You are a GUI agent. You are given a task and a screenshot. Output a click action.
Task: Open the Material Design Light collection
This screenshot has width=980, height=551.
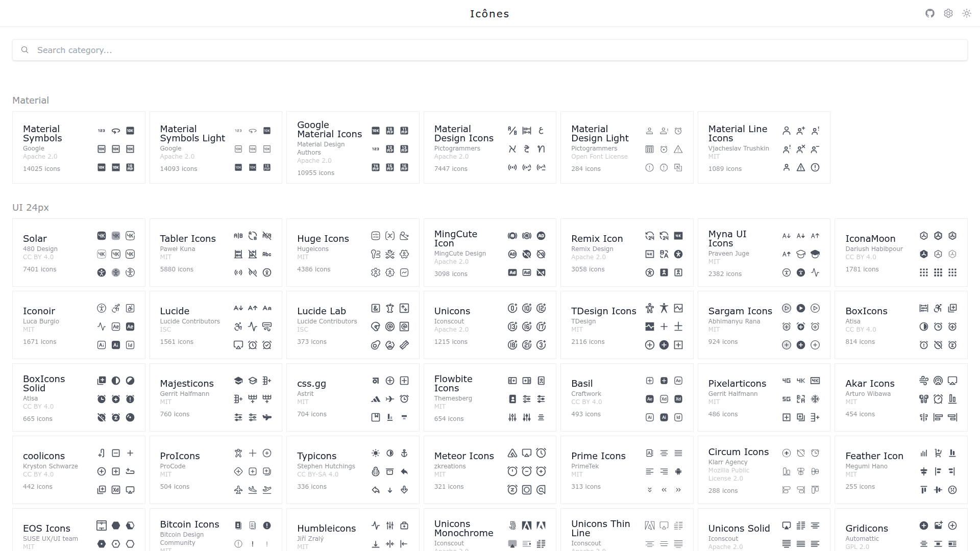[627, 147]
